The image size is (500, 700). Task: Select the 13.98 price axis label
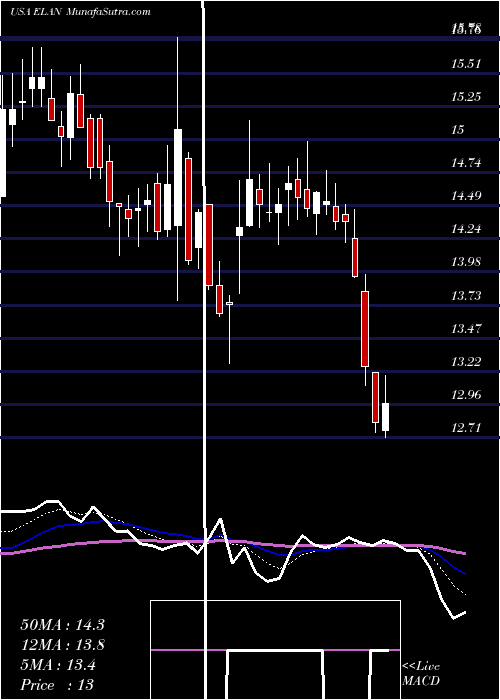click(466, 262)
